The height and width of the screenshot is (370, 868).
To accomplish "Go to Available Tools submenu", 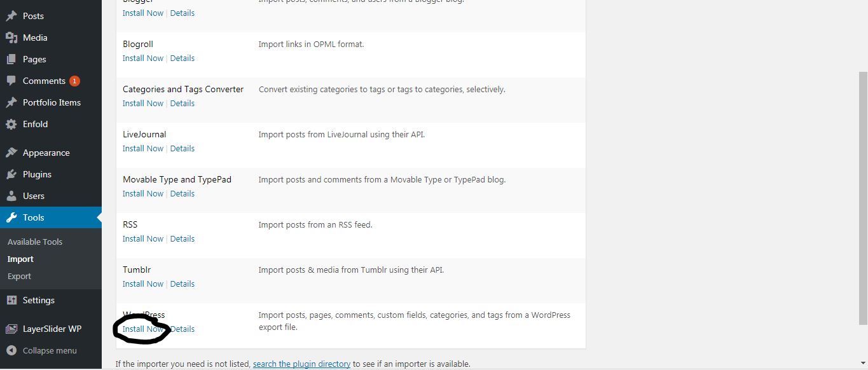I will click(x=35, y=242).
